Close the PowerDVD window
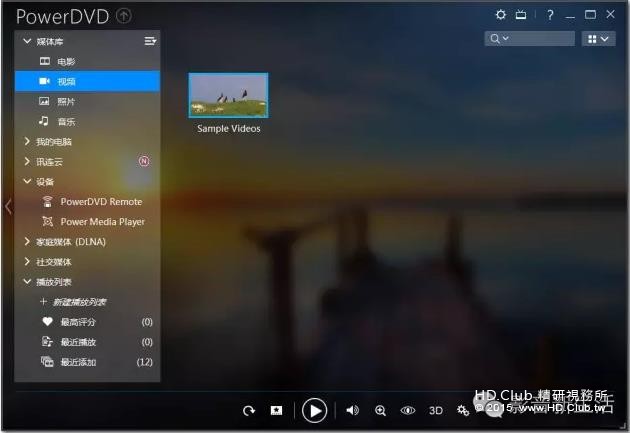The image size is (630, 433). tap(610, 14)
